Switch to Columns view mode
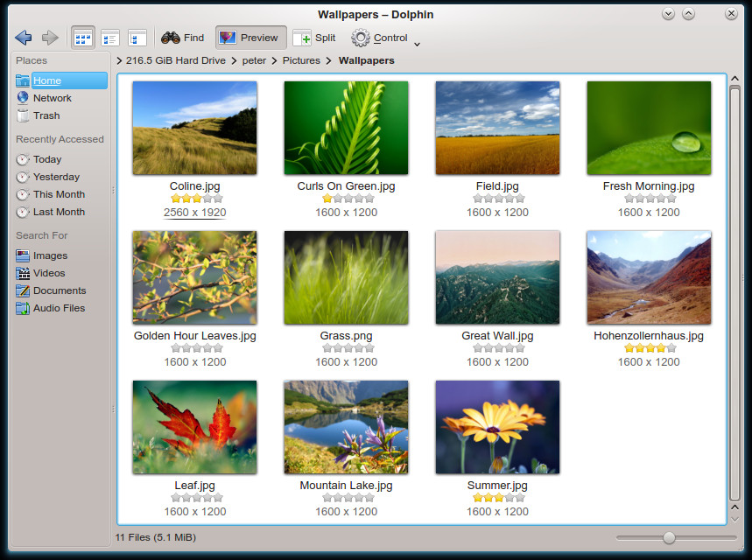Viewport: 752px width, 560px height. pyautogui.click(x=137, y=38)
